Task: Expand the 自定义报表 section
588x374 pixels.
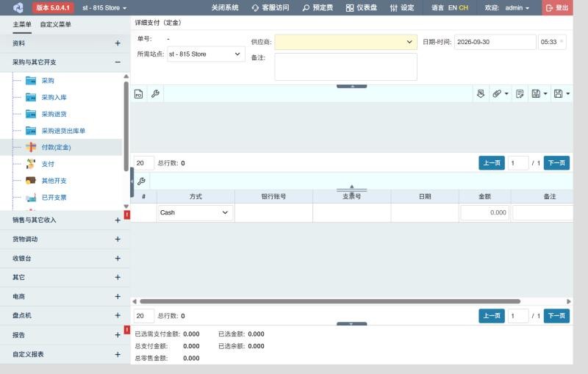Action: [x=118, y=354]
